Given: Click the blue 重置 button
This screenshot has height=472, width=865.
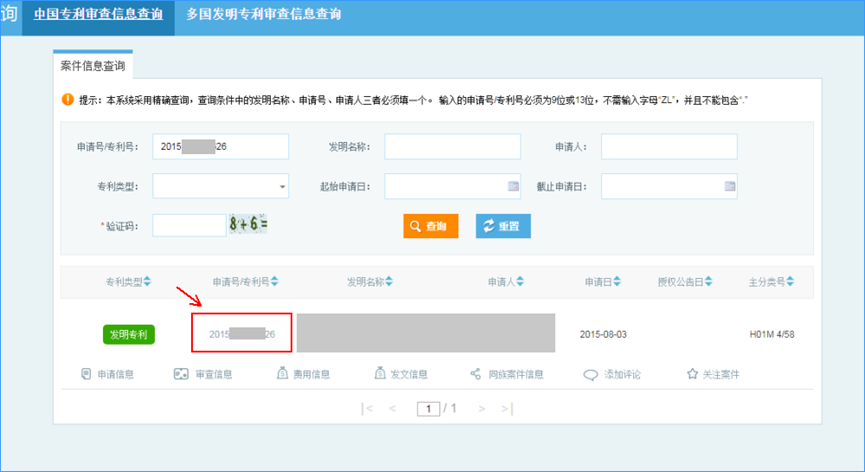Looking at the screenshot, I should (503, 226).
